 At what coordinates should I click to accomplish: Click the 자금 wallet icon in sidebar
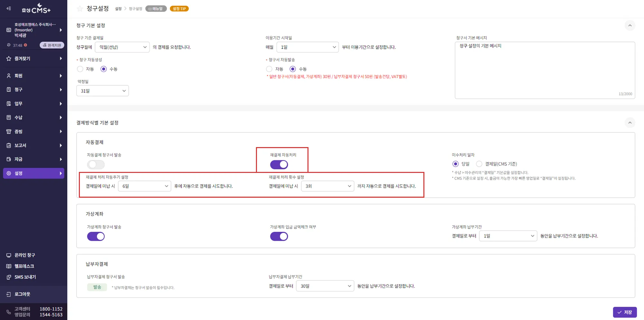[x=9, y=159]
